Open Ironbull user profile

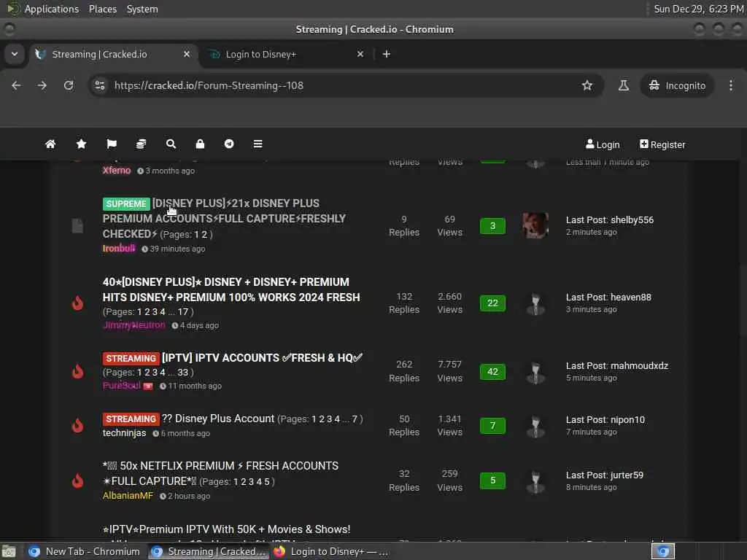119,248
